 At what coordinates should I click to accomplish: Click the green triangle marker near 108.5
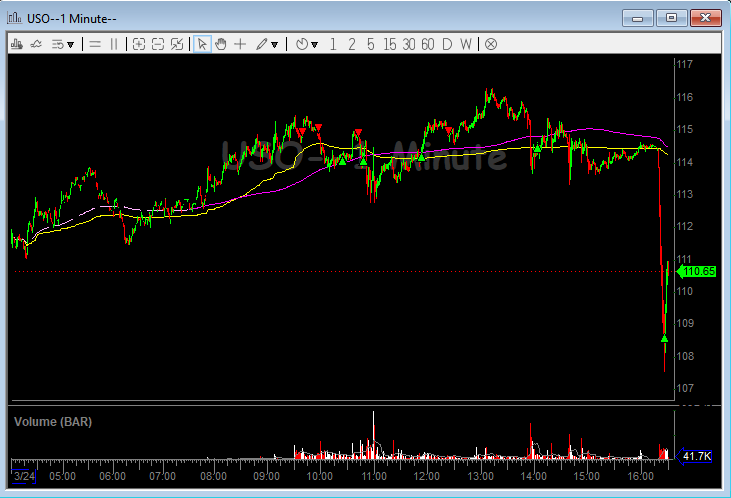pos(664,339)
